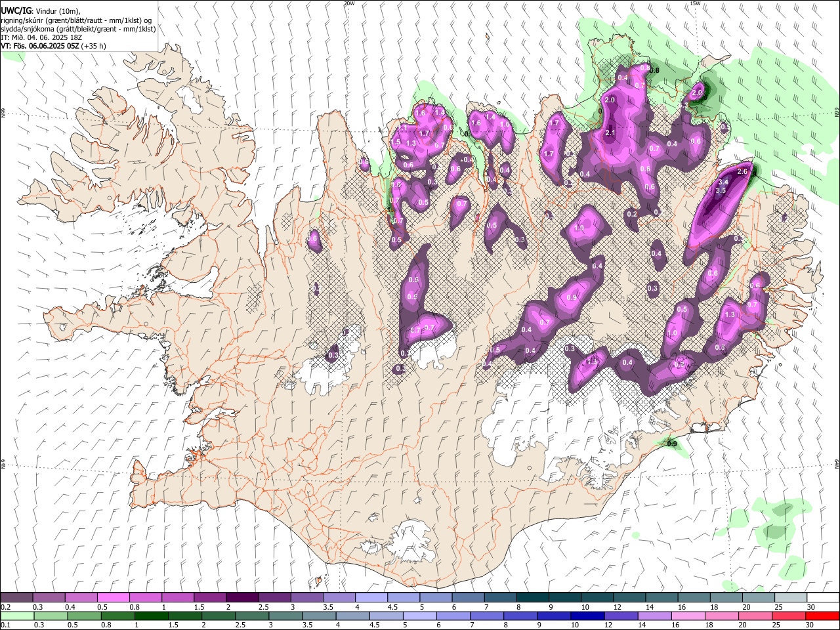Click the 'VT: Fös. 06.06.2025 05Z (+35 h)' valid time text
The height and width of the screenshot is (630, 840).
54,46
